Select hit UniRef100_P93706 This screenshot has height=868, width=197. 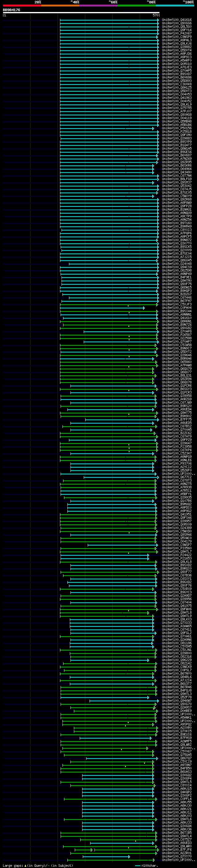point(177,464)
